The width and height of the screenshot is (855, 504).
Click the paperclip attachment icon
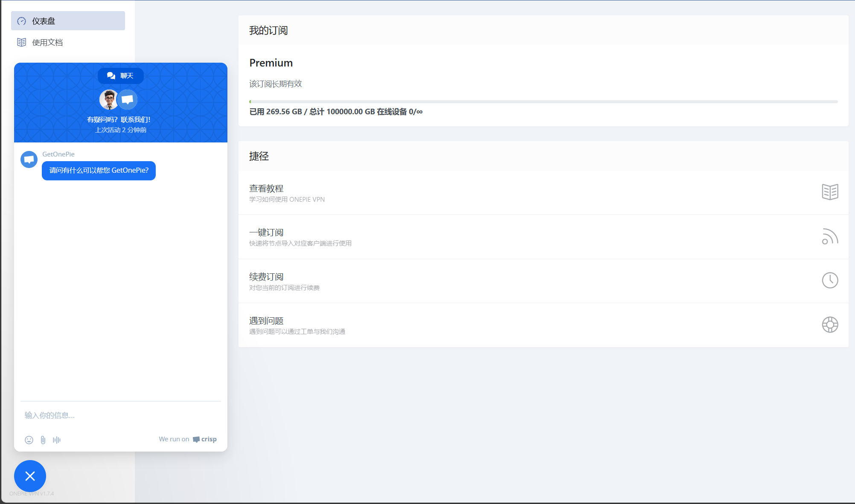pyautogui.click(x=43, y=440)
